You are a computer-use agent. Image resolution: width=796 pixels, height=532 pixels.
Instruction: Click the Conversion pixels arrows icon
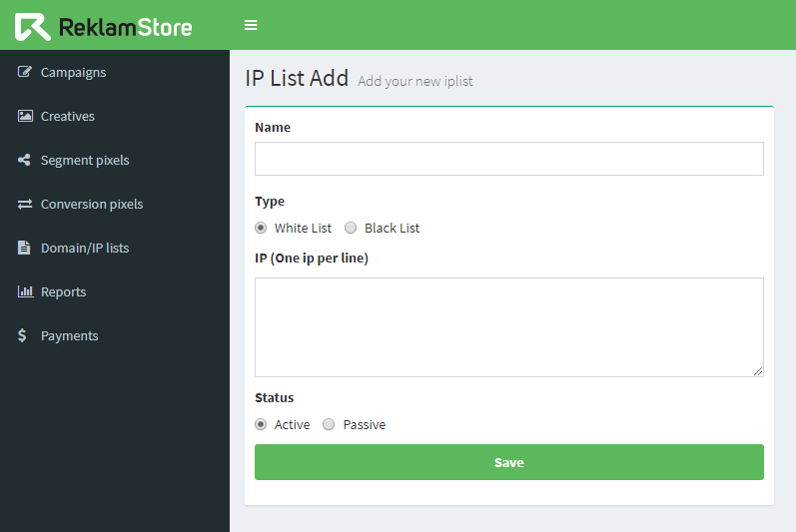click(25, 204)
